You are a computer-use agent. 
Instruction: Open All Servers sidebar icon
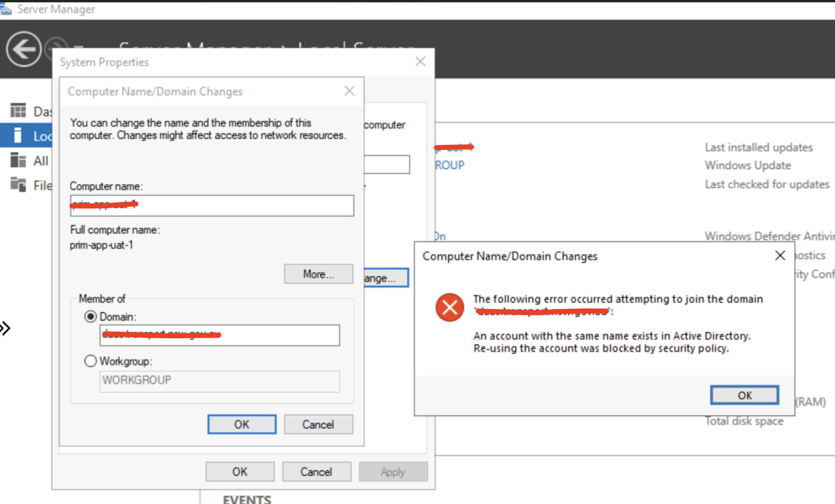pos(18,160)
